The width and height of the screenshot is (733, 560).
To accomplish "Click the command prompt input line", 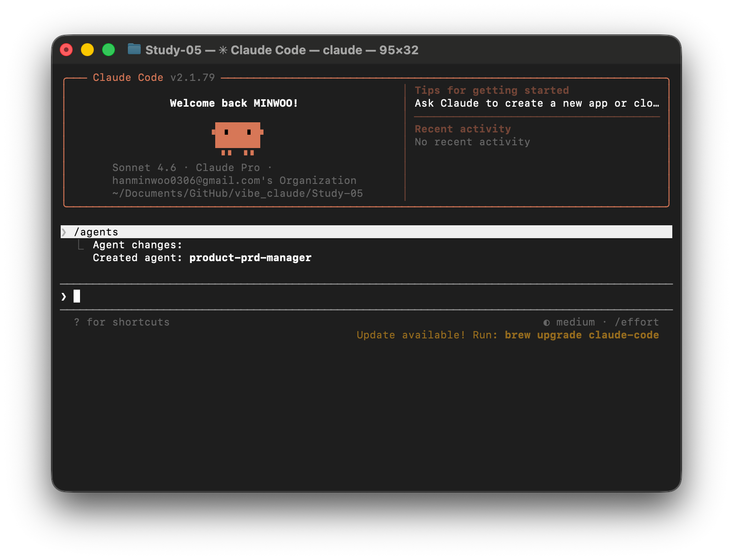I will pyautogui.click(x=366, y=297).
